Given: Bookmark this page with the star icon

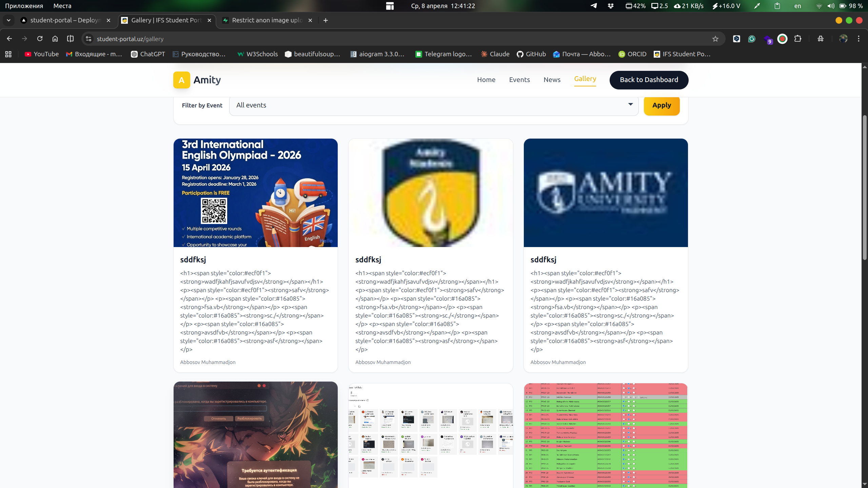Looking at the screenshot, I should pos(715,39).
